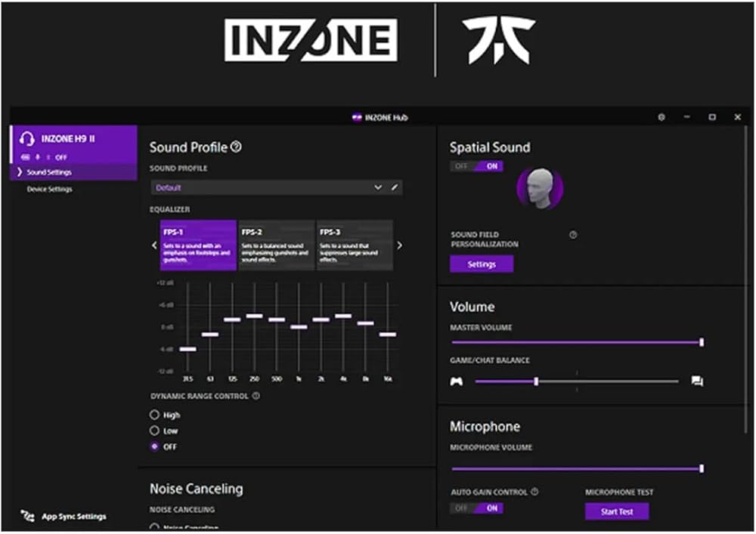
Task: Click the App Sync Settings icon
Action: tap(27, 516)
